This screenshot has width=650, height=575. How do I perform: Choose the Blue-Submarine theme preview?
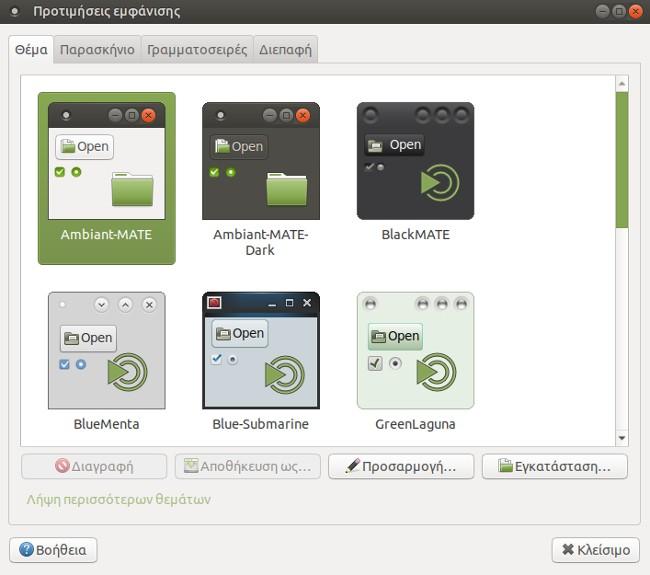(261, 351)
